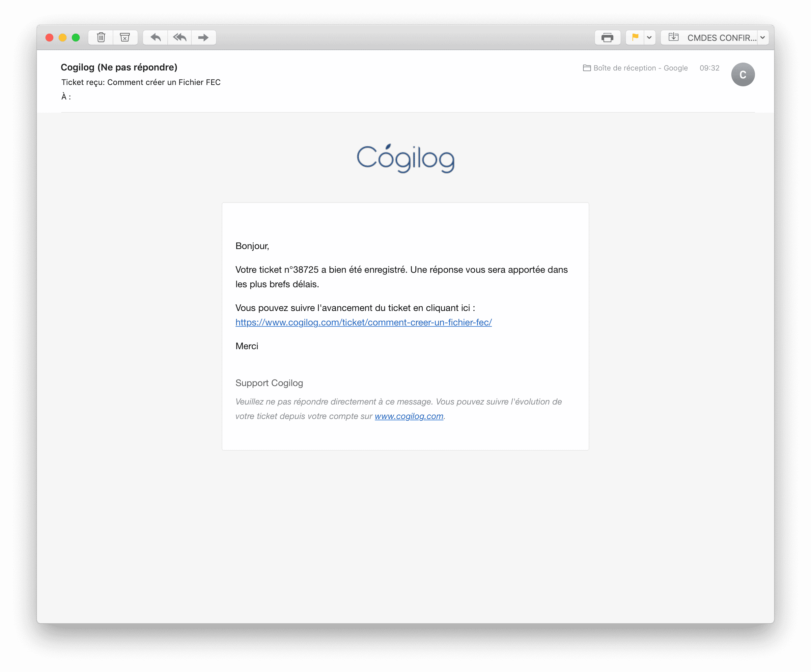The image size is (811, 672).
Task: Click the sender name Cogilog (Ne pas répondre)
Action: (x=119, y=67)
